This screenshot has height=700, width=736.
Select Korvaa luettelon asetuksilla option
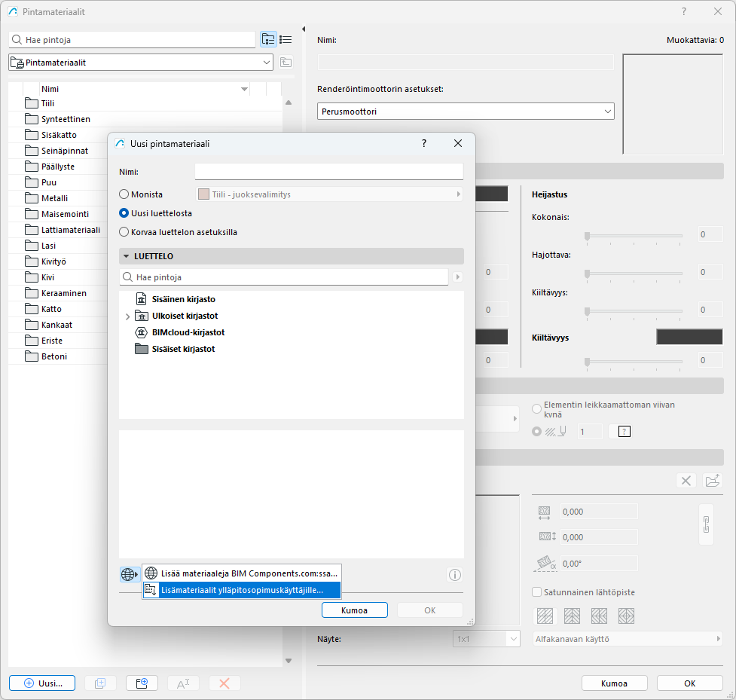(x=124, y=232)
